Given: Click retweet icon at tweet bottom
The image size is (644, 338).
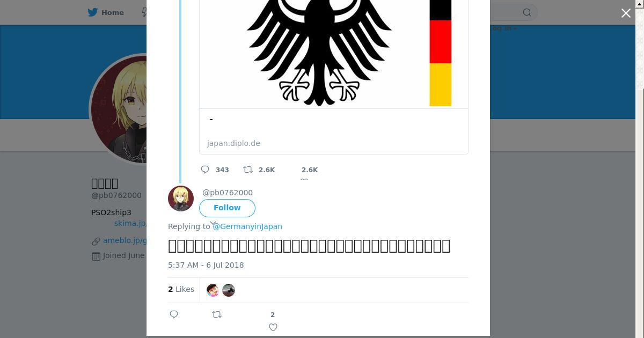Looking at the screenshot, I should 217,314.
